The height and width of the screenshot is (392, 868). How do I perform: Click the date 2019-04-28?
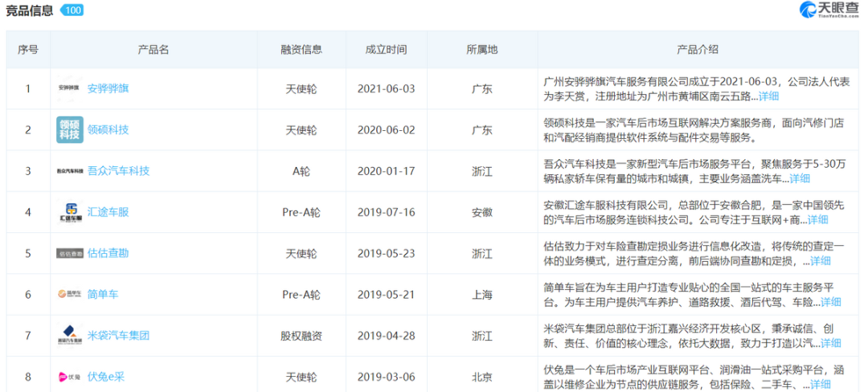click(386, 335)
